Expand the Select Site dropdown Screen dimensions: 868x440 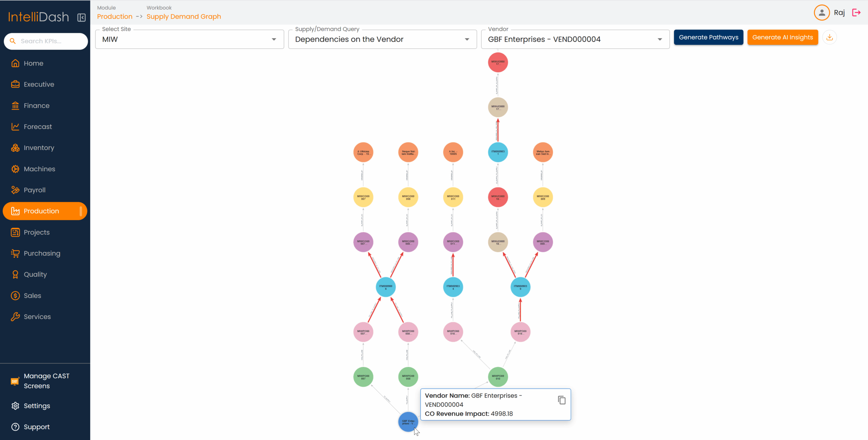click(x=189, y=39)
